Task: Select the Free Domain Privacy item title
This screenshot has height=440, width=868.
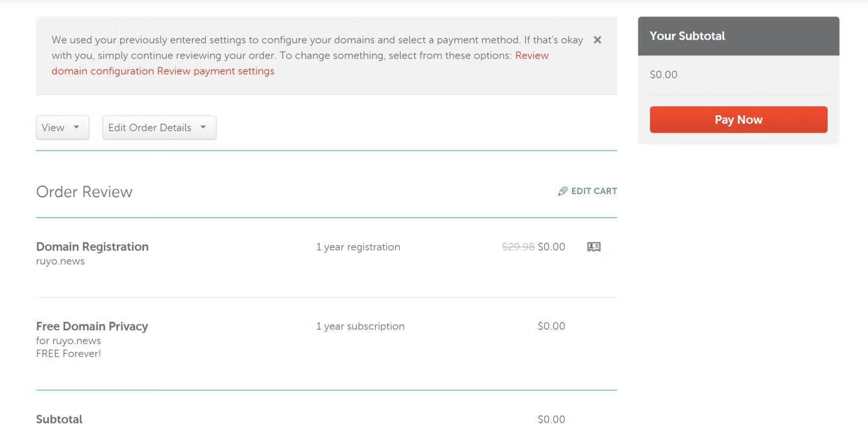Action: (92, 326)
